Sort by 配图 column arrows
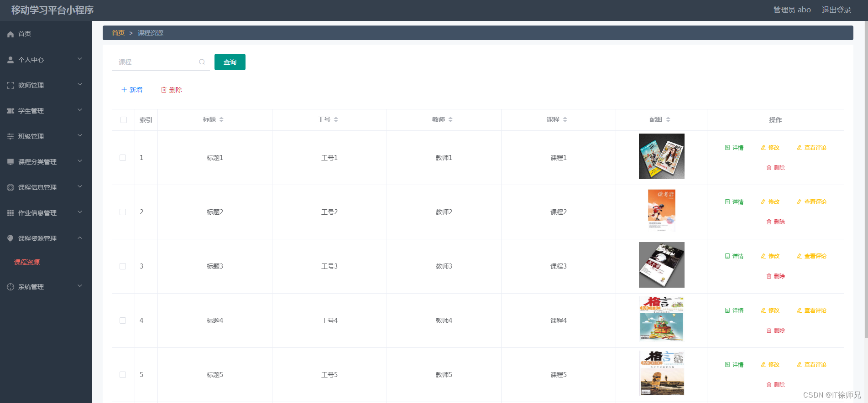 point(668,119)
